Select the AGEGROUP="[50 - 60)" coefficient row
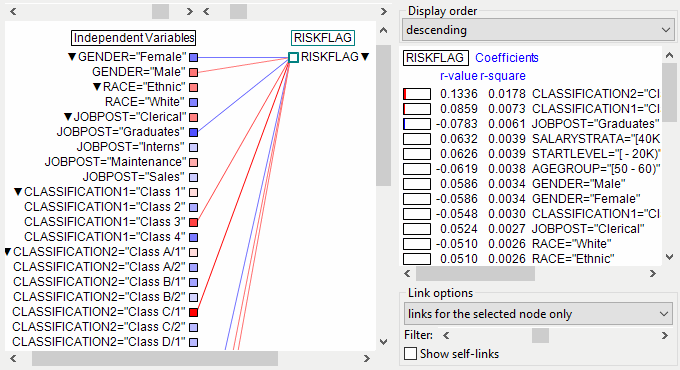Viewport: 680px width, 370px height. coord(531,169)
